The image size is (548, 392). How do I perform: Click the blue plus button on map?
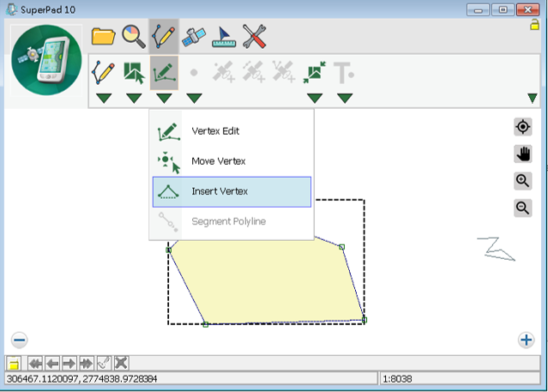[x=527, y=340]
